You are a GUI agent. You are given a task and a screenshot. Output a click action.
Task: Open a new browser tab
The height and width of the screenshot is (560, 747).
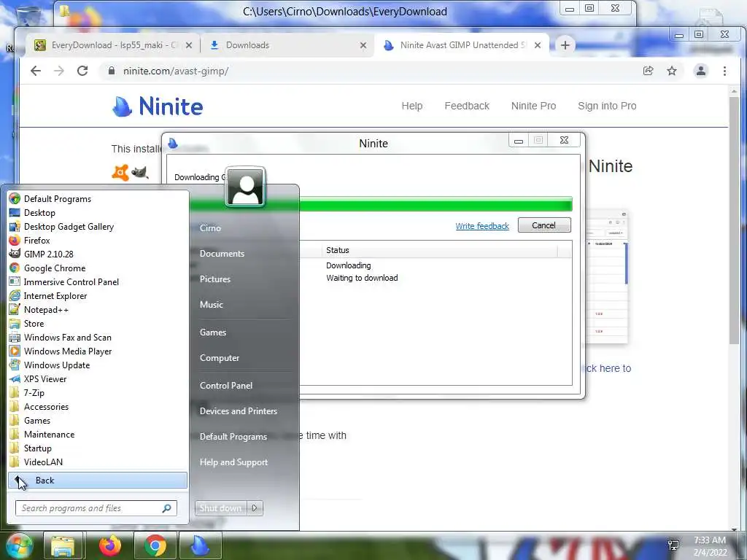click(x=565, y=45)
